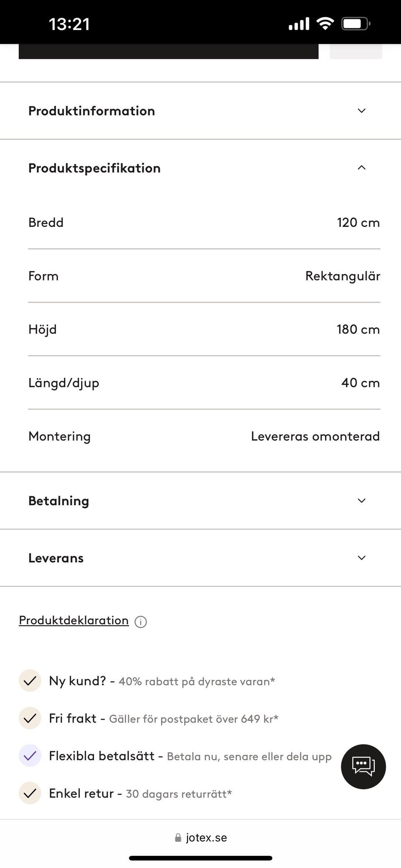Expand the Betalning section chevron
The height and width of the screenshot is (868, 401).
[362, 501]
